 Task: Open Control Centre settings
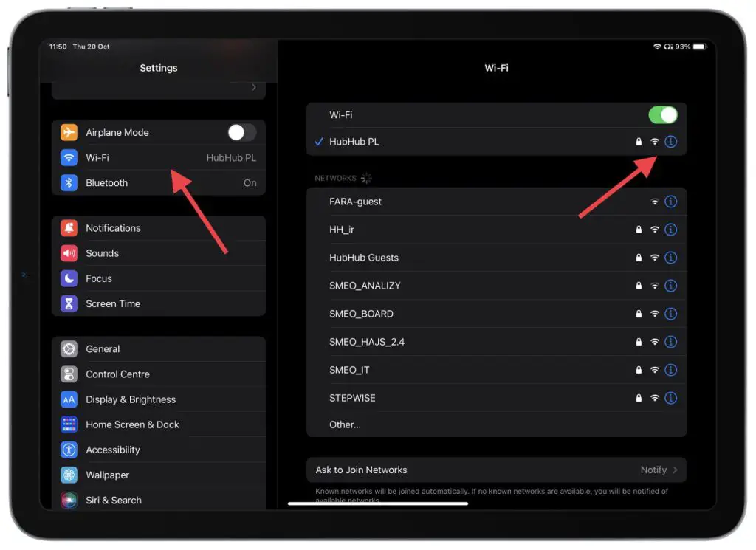[x=159, y=374]
